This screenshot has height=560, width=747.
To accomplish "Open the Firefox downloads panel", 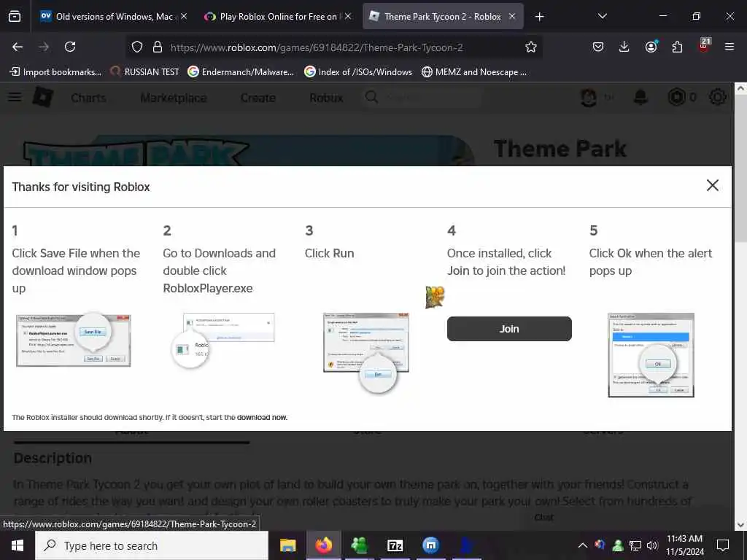I will 624,47.
